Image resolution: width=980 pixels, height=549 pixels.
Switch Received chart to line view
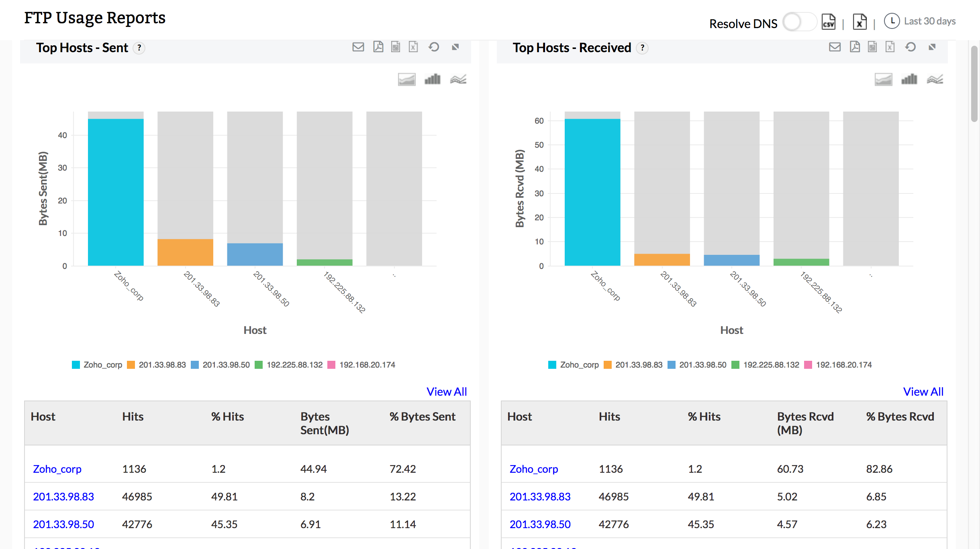[935, 79]
